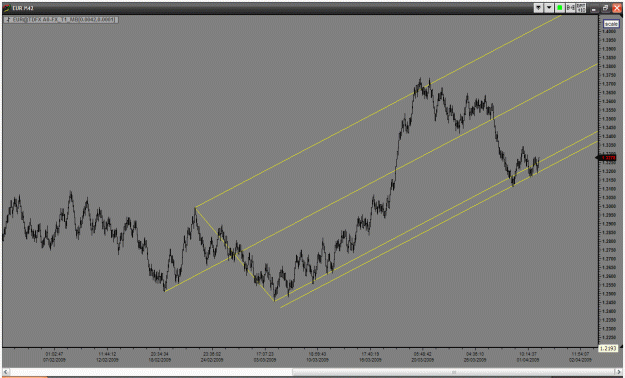Click the green square status button
The height and width of the screenshot is (378, 625).
[x=560, y=8]
